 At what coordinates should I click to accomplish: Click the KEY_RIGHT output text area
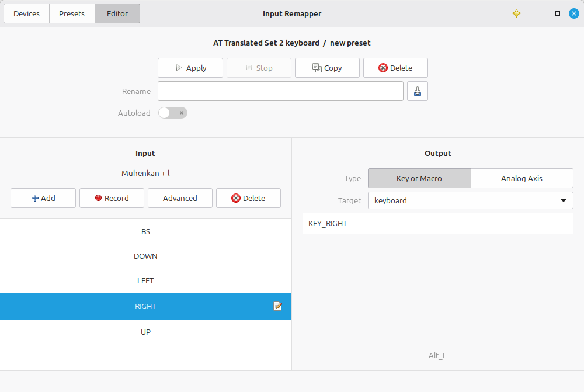[437, 224]
